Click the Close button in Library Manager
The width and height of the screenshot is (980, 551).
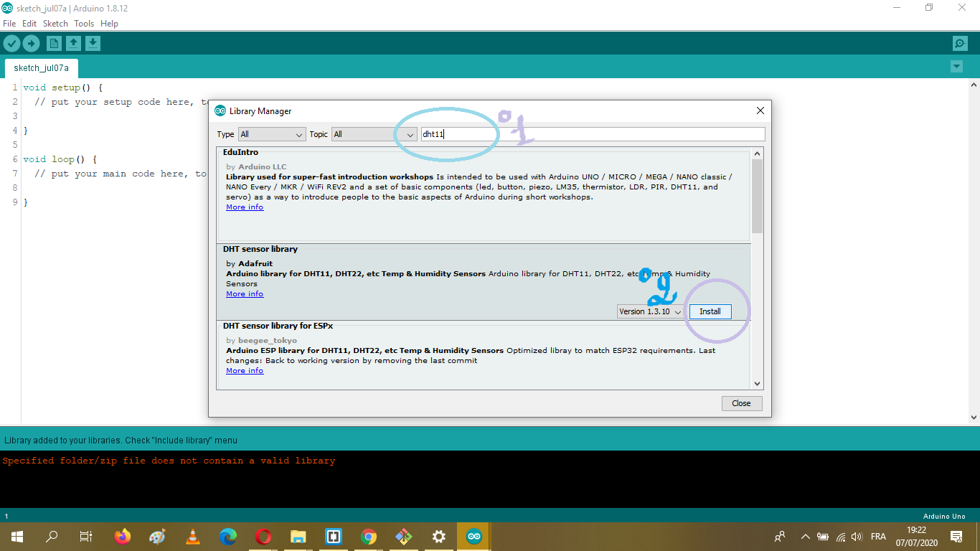point(742,403)
